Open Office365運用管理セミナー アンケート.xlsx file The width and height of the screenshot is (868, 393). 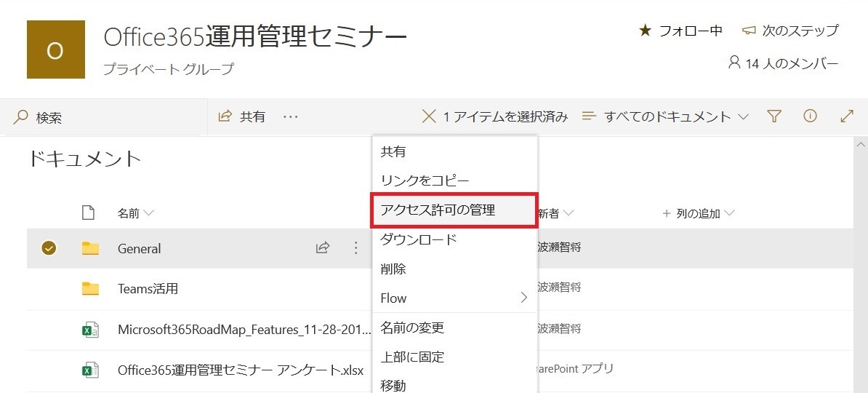pyautogui.click(x=241, y=370)
